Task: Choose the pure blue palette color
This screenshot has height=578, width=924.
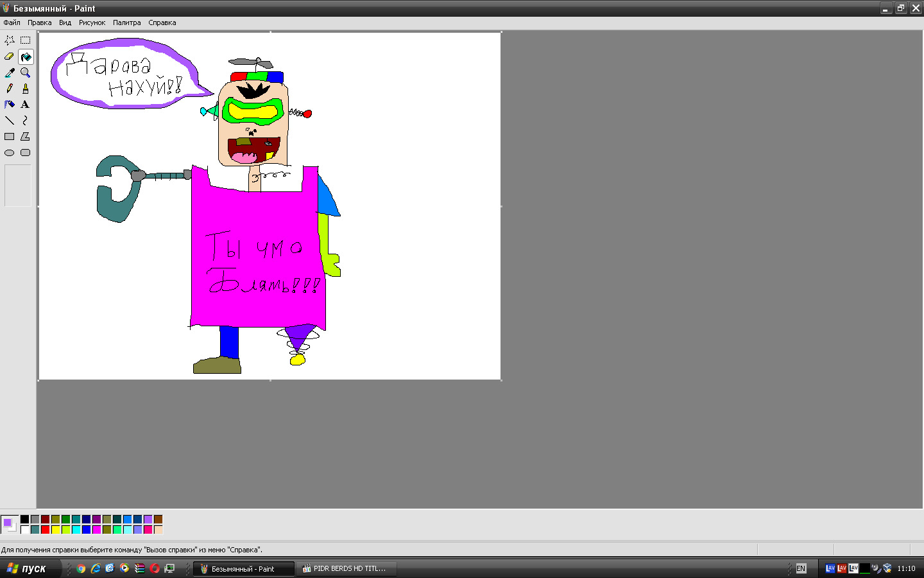Action: click(x=86, y=530)
